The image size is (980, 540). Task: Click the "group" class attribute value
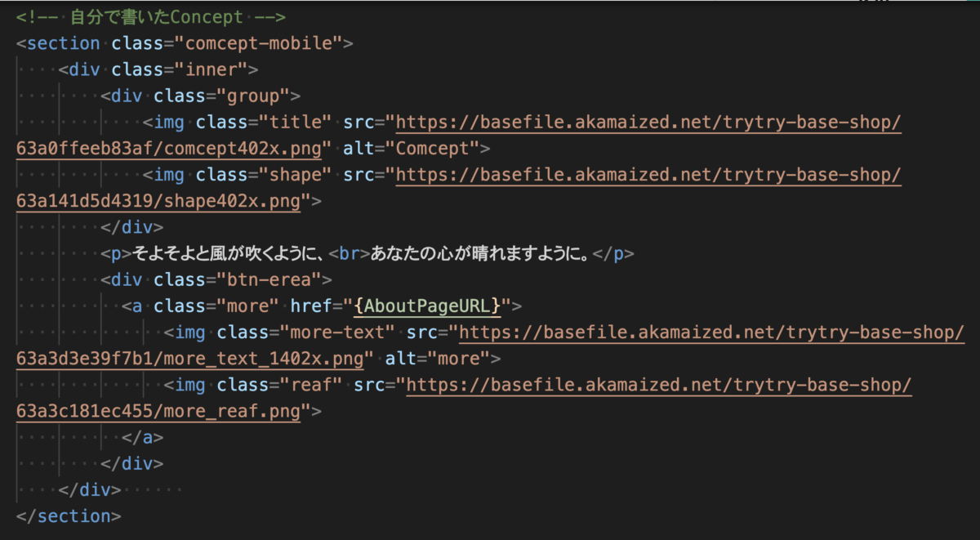[254, 96]
